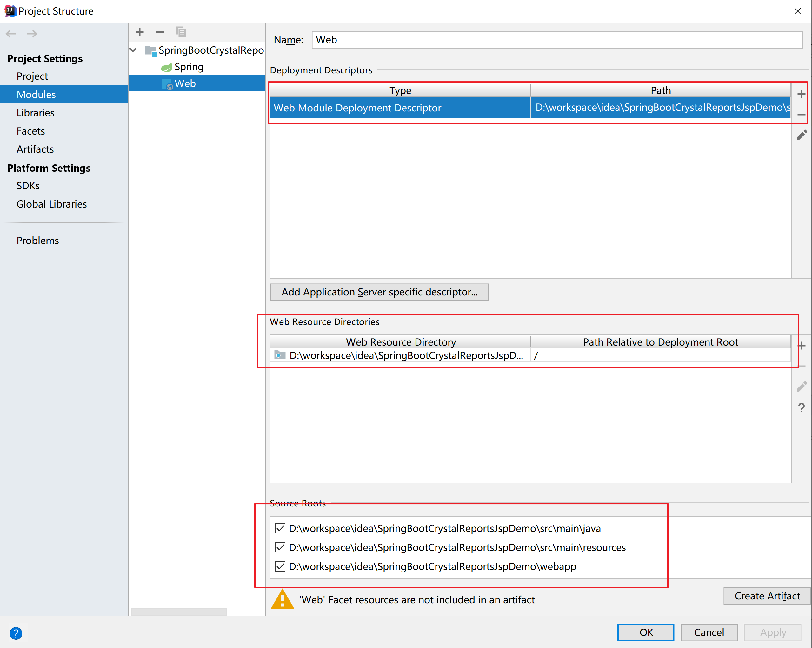This screenshot has width=812, height=648.
Task: Remove the selected deployment descriptor
Action: point(801,115)
